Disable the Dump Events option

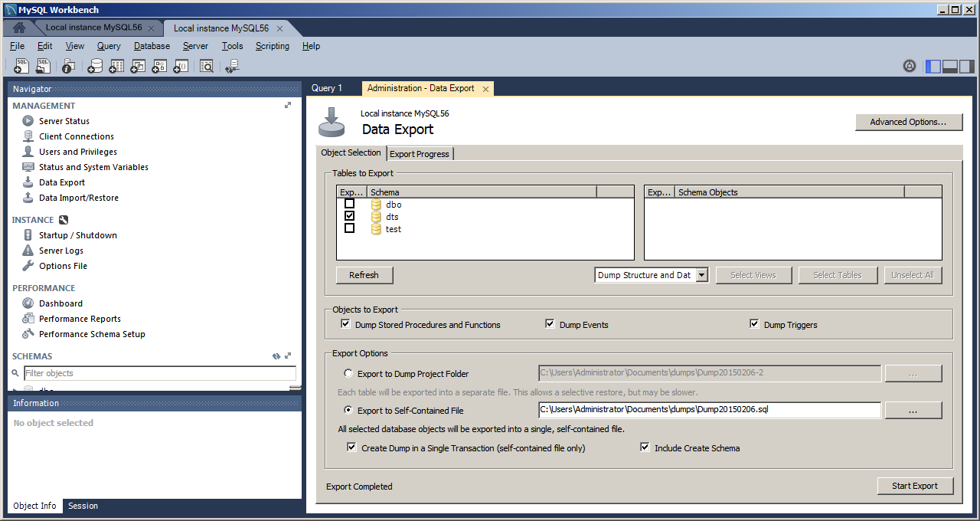tap(550, 323)
